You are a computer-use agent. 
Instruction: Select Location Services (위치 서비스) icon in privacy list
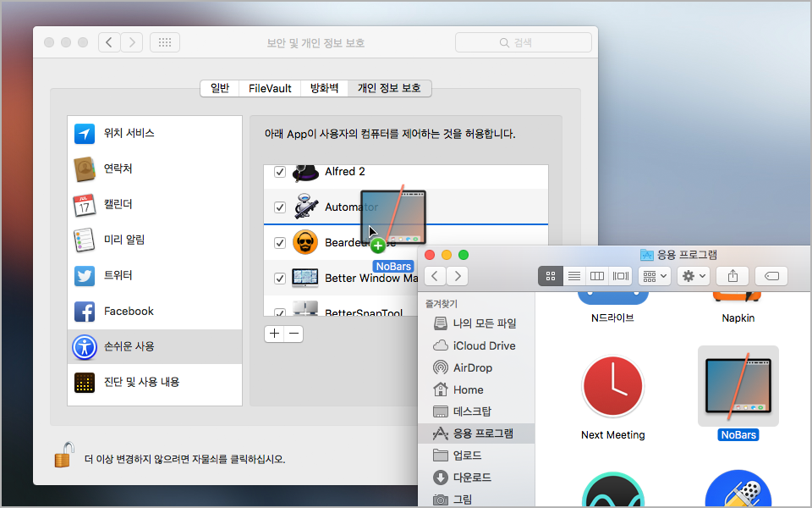pyautogui.click(x=85, y=133)
